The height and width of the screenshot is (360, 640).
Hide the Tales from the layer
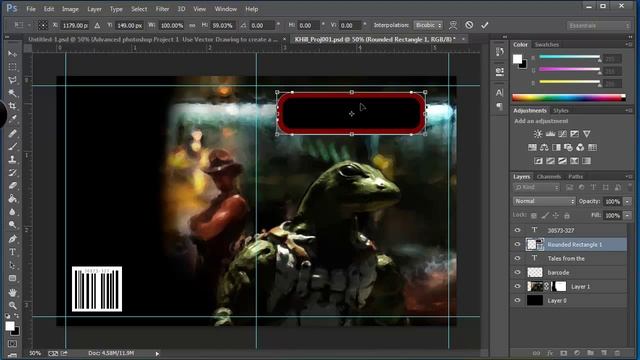(517, 258)
